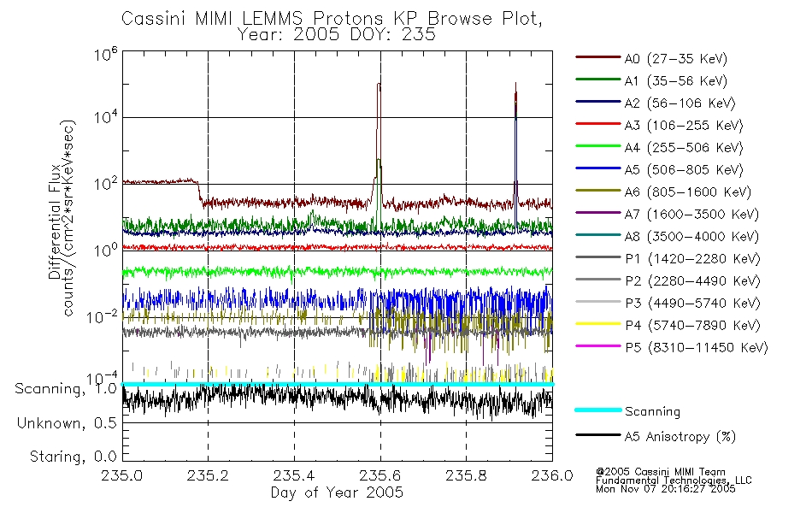Click the dark red A0 legend line
Image resolution: width=812 pixels, height=513 pixels.
(598, 57)
